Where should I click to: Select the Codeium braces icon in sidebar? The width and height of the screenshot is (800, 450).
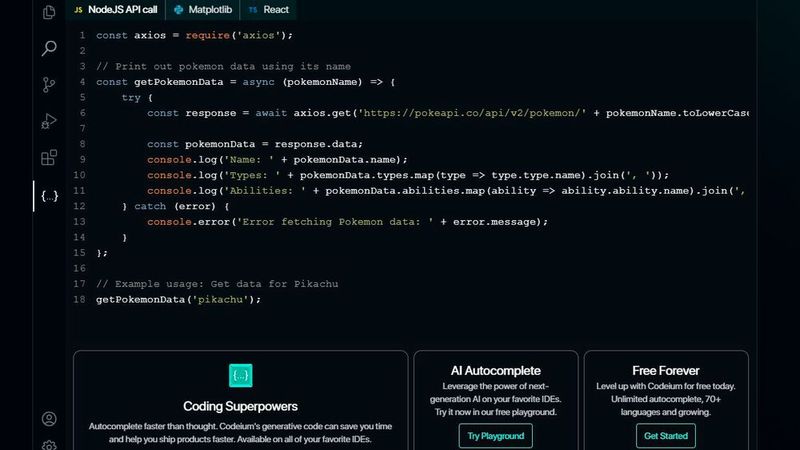pos(49,196)
